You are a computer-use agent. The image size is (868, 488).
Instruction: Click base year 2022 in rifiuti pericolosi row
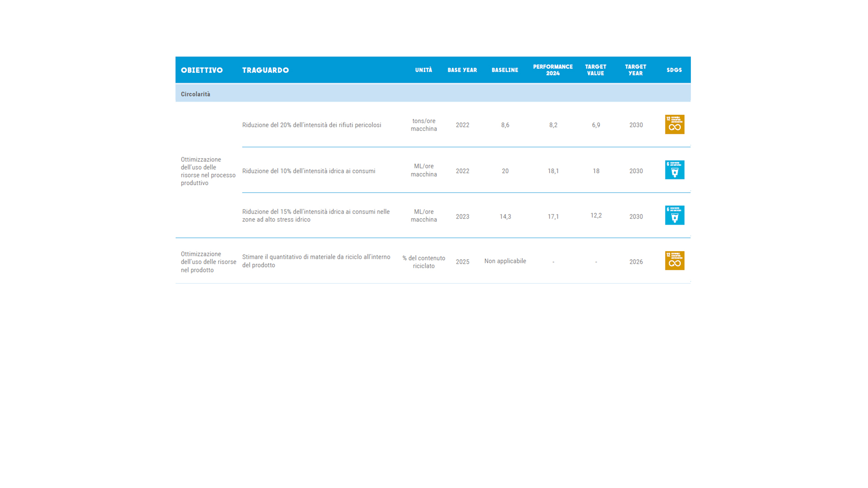[x=462, y=125]
